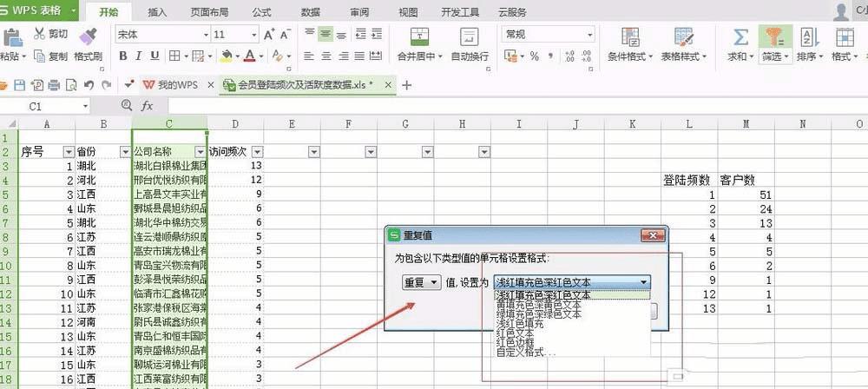Toggle center horizontal alignment

point(326,56)
